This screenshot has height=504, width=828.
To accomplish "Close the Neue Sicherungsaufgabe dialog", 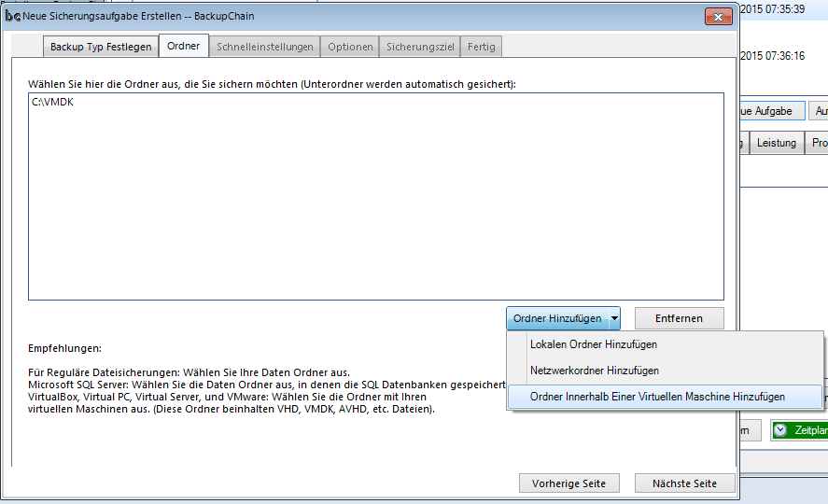I will coord(718,17).
